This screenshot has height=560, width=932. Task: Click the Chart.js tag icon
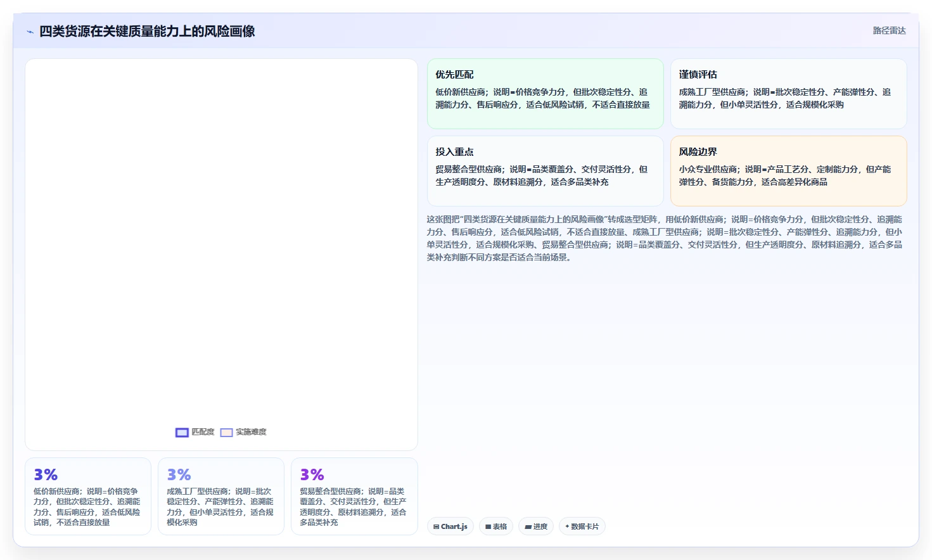437,526
